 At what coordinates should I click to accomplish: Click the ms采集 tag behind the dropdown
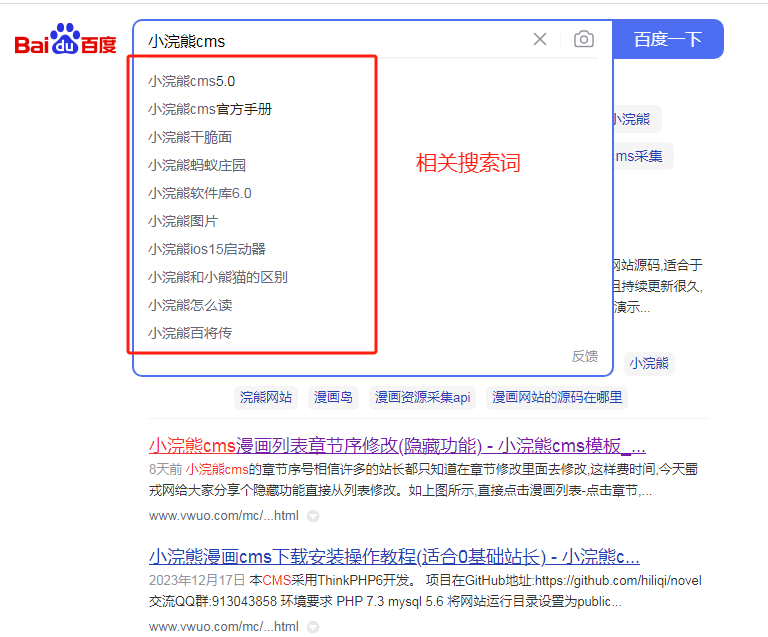point(643,156)
